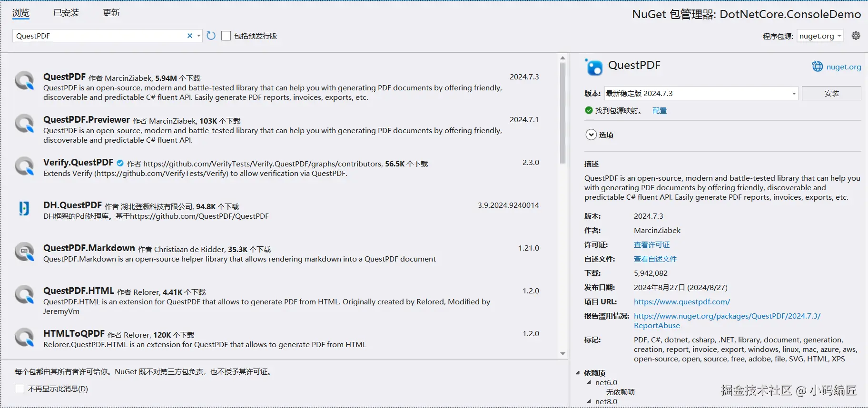Click the QuestPDF.HTML package icon
The image size is (868, 408).
(24, 294)
